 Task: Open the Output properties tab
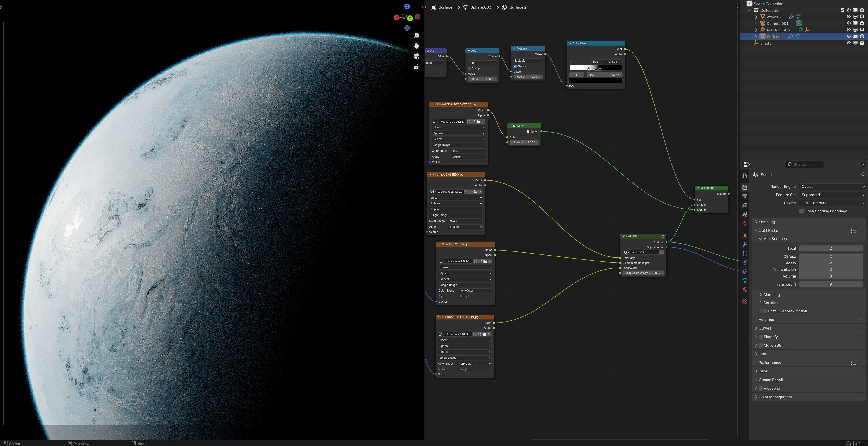745,196
